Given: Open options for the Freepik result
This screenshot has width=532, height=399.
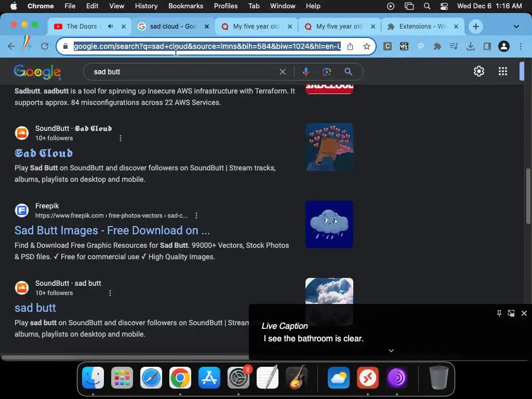Looking at the screenshot, I should coord(196,216).
